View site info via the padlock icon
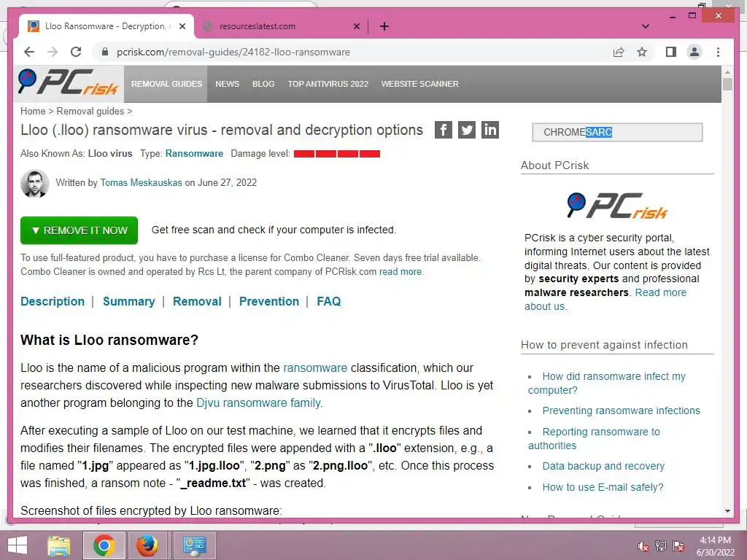The image size is (747, 560). (105, 52)
